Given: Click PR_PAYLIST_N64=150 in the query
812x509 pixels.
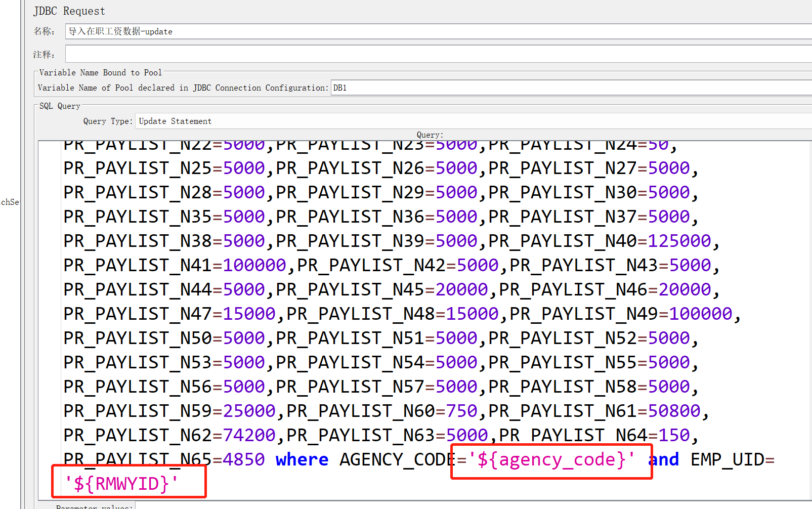Looking at the screenshot, I should [x=595, y=435].
